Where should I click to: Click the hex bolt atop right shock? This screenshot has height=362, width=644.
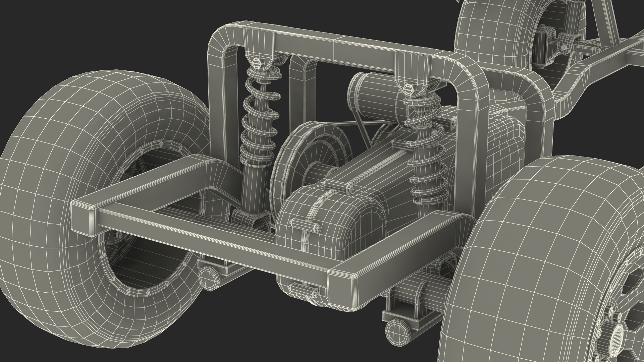coord(409,89)
